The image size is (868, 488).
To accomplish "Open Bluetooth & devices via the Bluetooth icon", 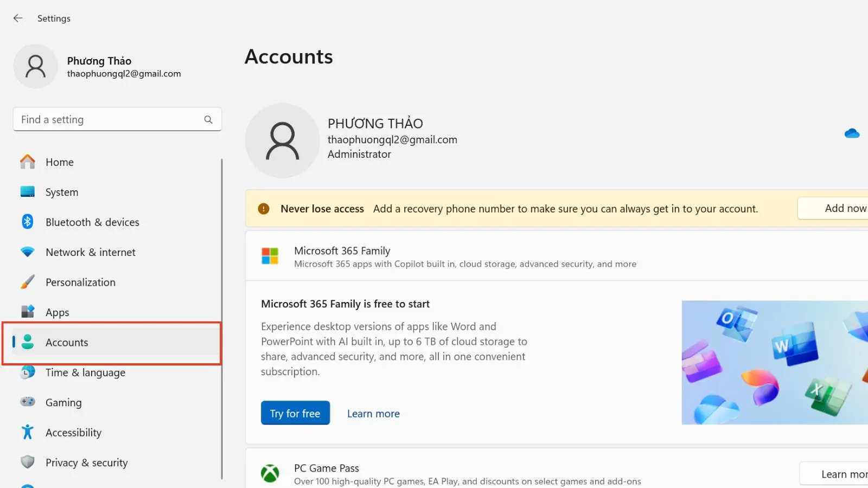I will 27,222.
